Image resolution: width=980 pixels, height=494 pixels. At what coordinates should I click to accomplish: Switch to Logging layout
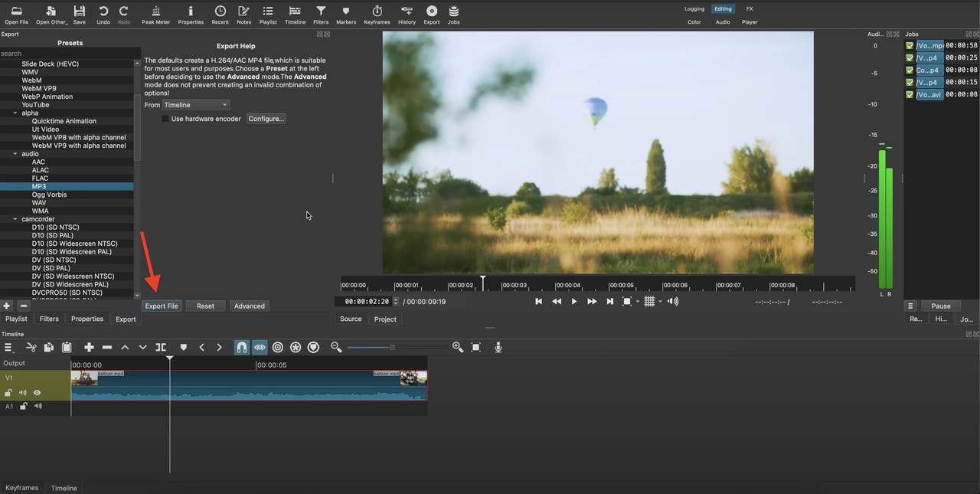click(x=694, y=9)
